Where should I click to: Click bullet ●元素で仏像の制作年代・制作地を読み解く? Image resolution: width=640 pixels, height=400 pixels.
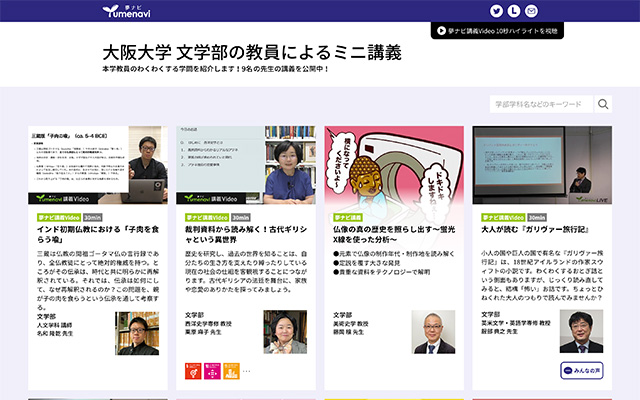pyautogui.click(x=394, y=254)
